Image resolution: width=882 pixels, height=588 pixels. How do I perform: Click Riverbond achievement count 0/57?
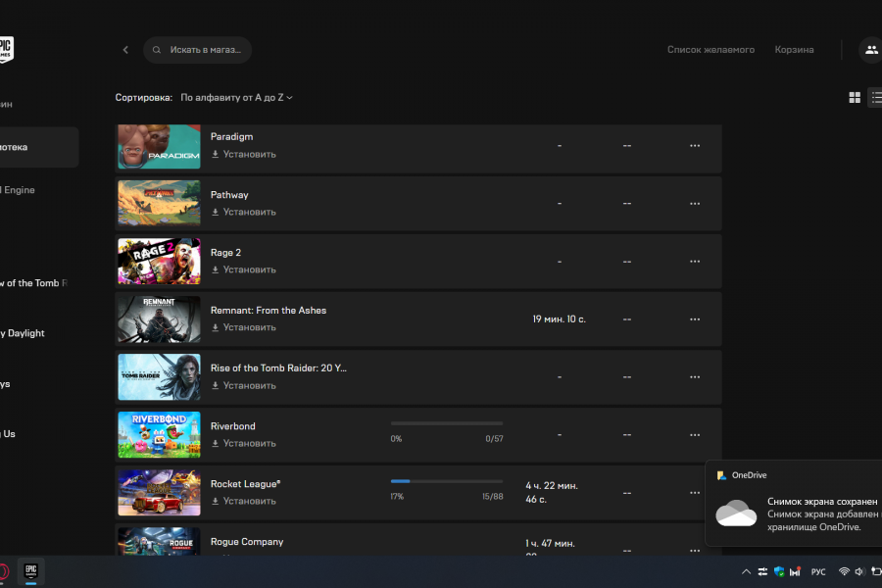coord(495,439)
